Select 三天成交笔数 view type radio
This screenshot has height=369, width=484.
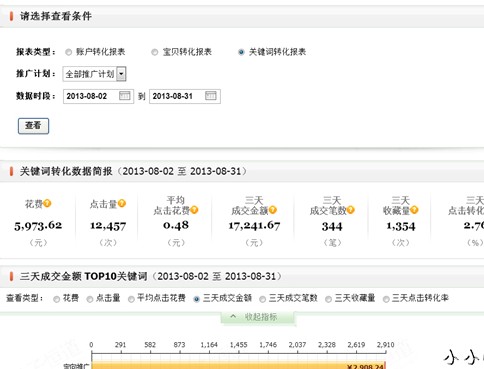(262, 299)
